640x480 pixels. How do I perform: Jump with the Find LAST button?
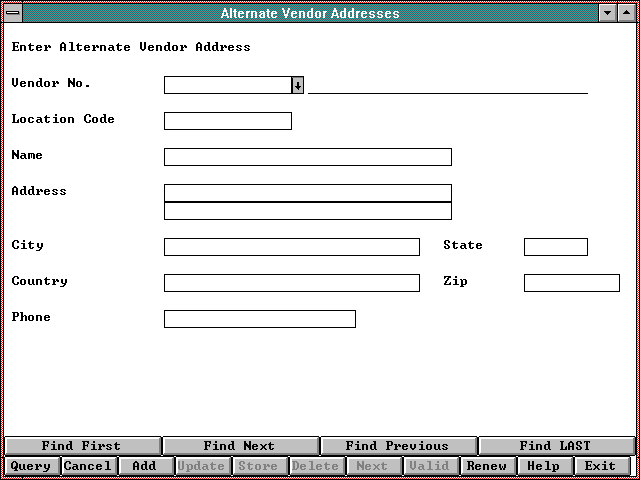pos(555,446)
